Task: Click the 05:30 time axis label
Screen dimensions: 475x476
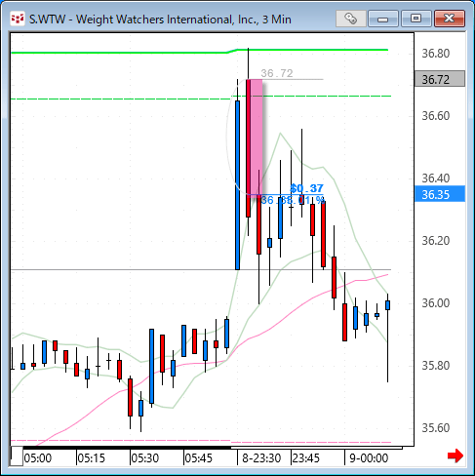Action: click(144, 458)
